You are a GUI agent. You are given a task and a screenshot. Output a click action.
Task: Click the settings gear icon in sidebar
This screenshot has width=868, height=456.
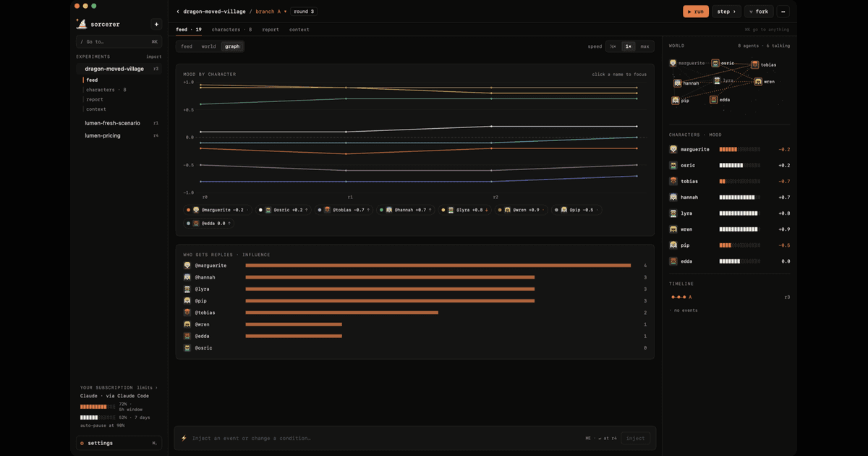click(82, 443)
